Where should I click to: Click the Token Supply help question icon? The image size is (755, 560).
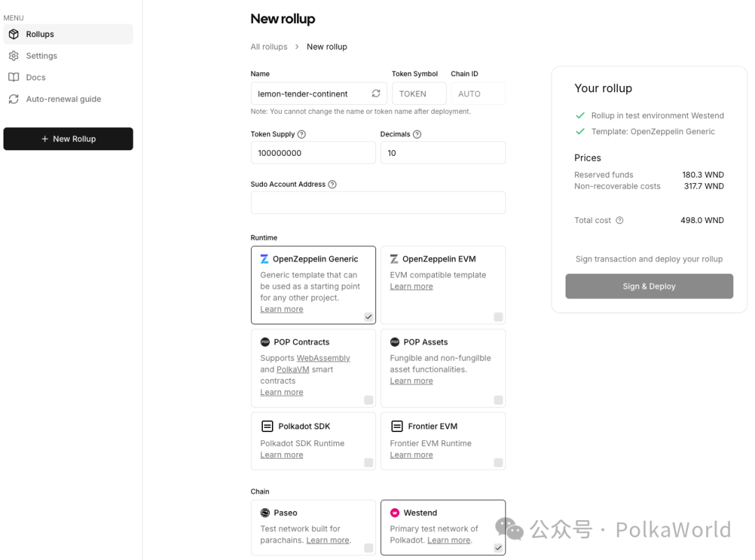pos(301,134)
